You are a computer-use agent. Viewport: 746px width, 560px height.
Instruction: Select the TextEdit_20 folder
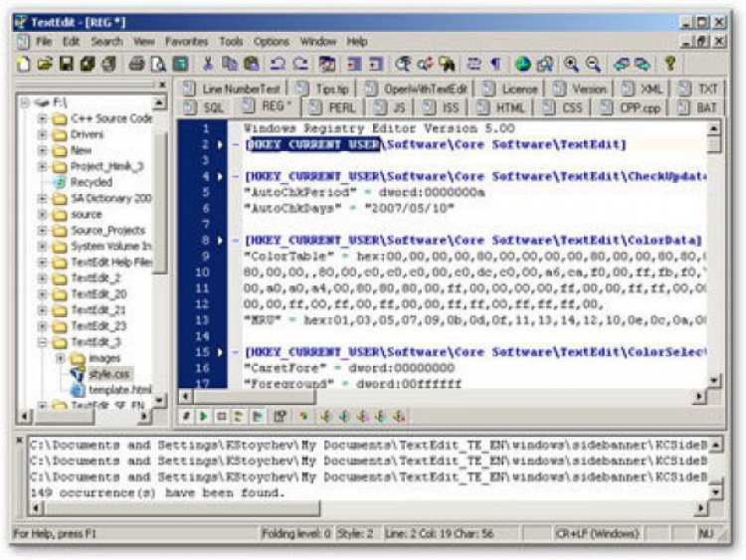tap(98, 294)
